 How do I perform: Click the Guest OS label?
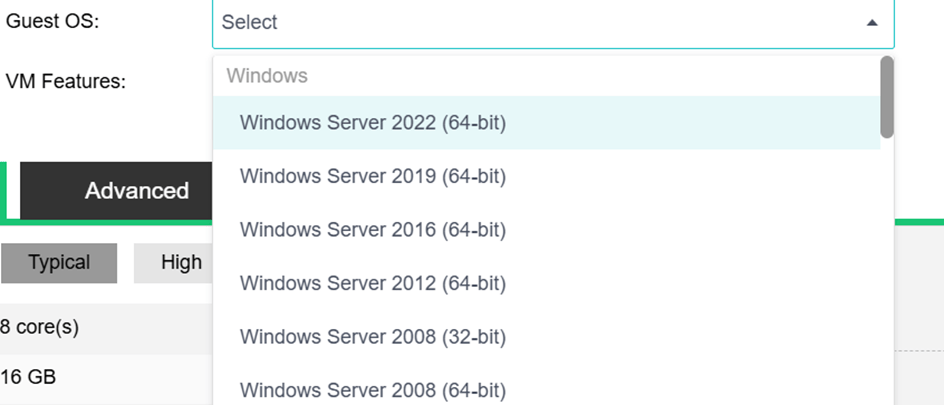52,22
